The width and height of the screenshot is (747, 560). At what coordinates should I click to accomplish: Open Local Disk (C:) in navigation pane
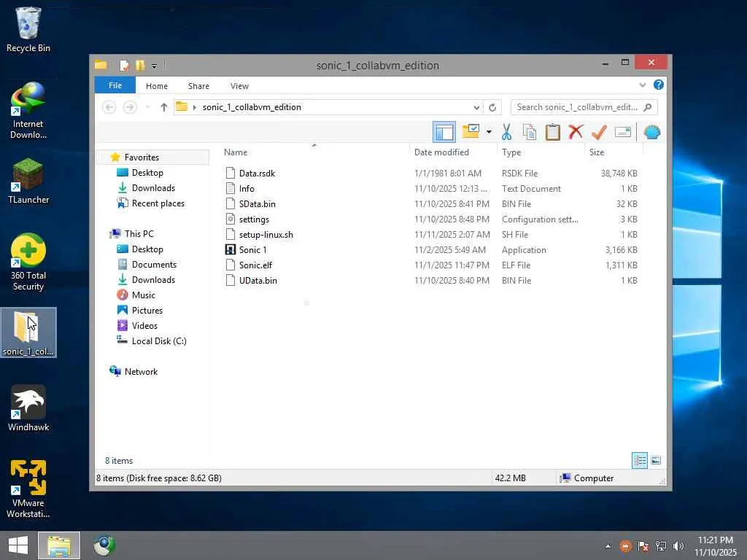click(x=158, y=341)
